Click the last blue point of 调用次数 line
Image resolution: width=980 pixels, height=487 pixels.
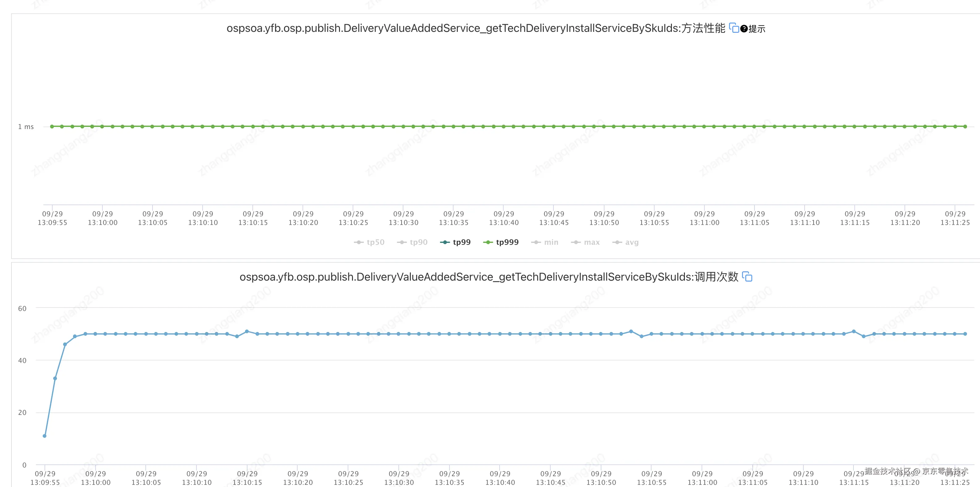coord(965,334)
